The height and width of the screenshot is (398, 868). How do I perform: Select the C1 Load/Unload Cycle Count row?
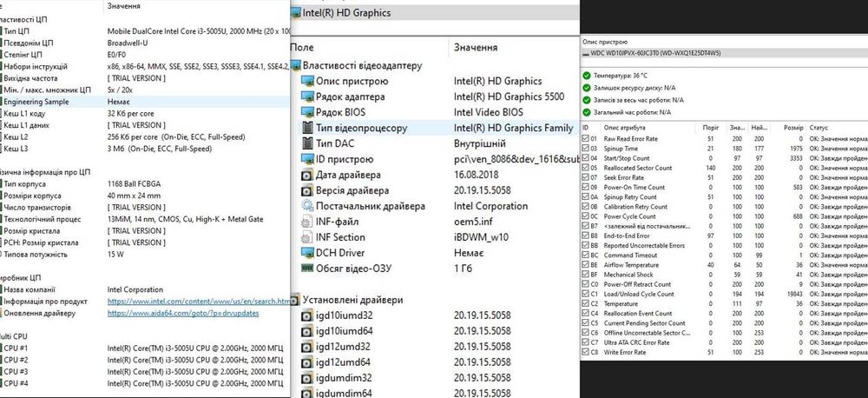point(724,294)
